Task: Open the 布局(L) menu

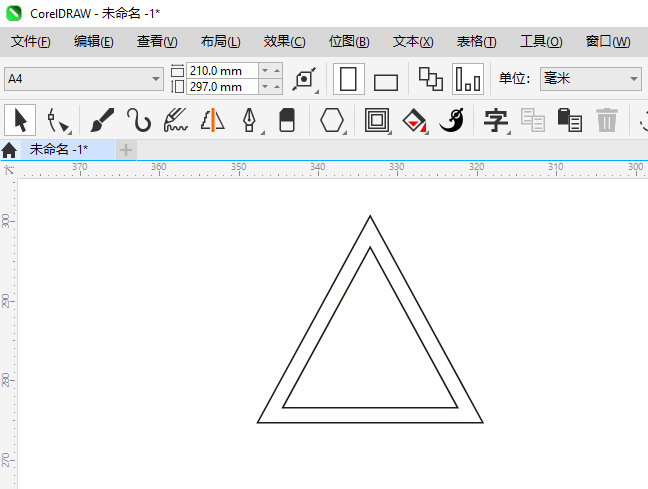Action: 221,42
